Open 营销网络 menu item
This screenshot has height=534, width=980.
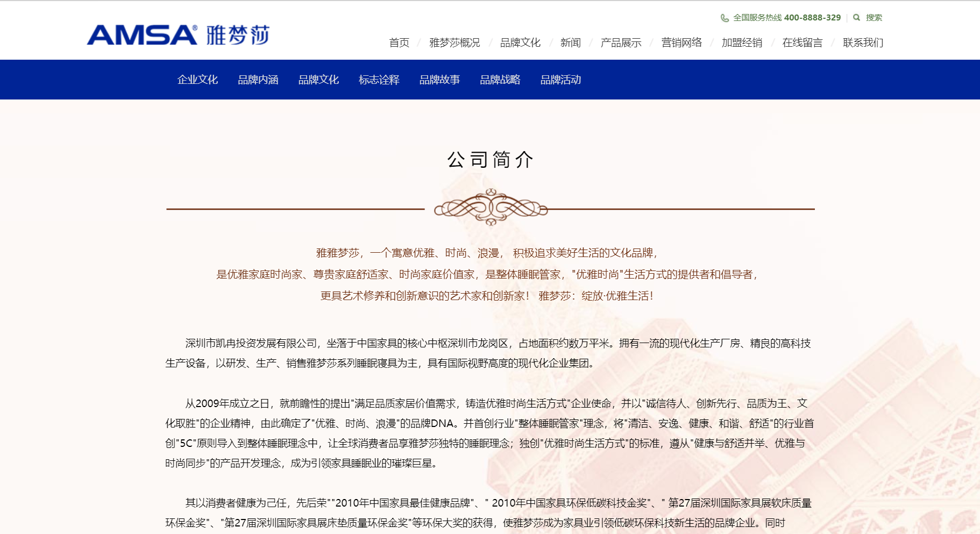(681, 42)
